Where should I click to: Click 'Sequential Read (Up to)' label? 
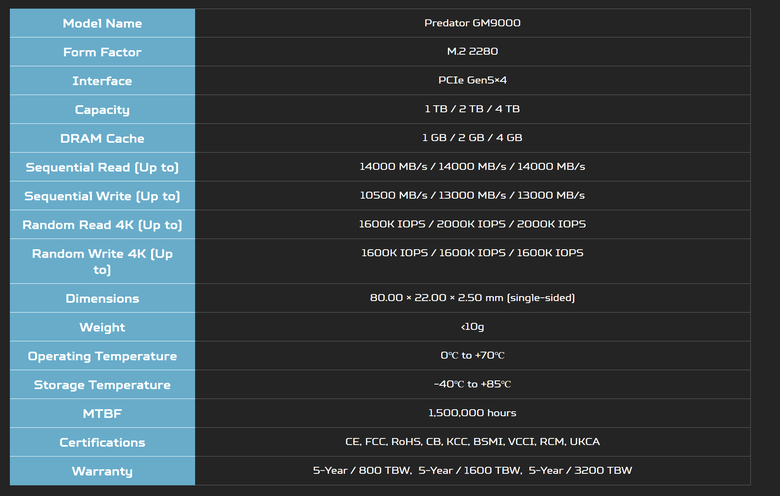tap(102, 168)
